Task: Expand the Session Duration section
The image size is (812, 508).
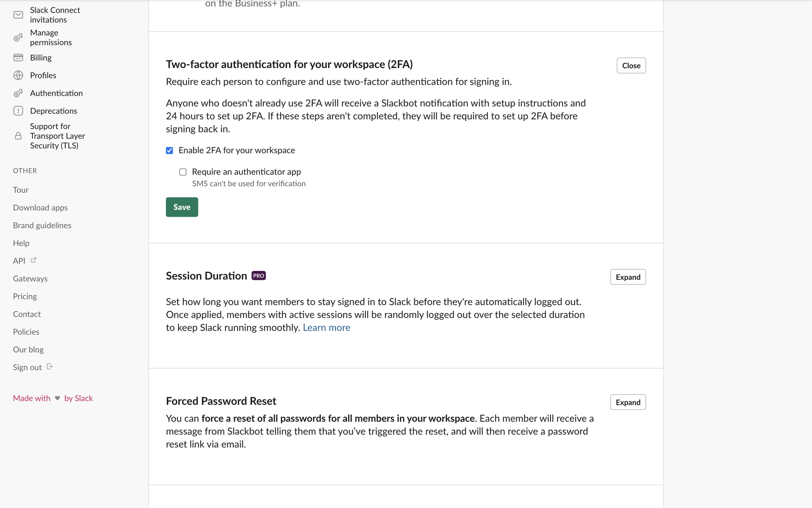Action: [x=628, y=277]
